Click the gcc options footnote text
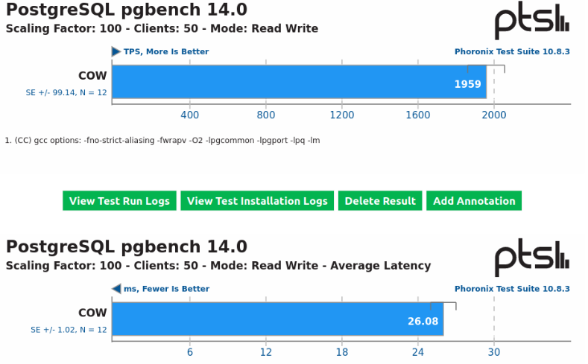 click(x=162, y=141)
